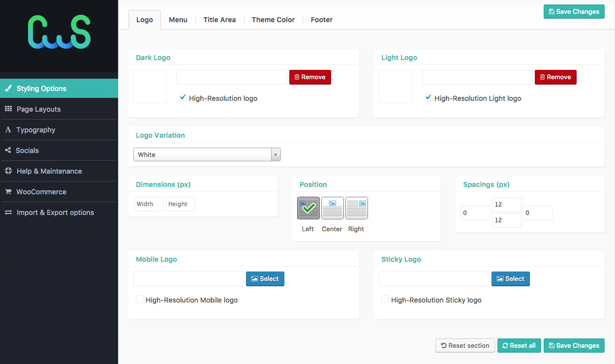
Task: Select the Right logo position icon
Action: point(357,208)
